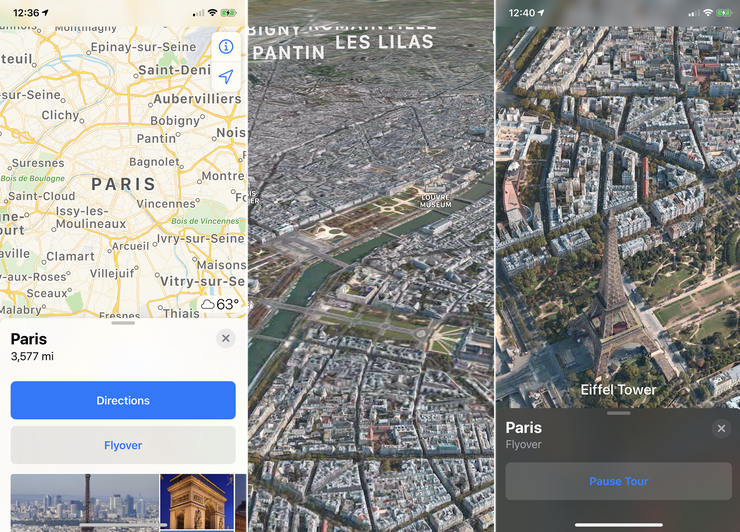Start the Flyover tour
The height and width of the screenshot is (532, 740).
[123, 445]
